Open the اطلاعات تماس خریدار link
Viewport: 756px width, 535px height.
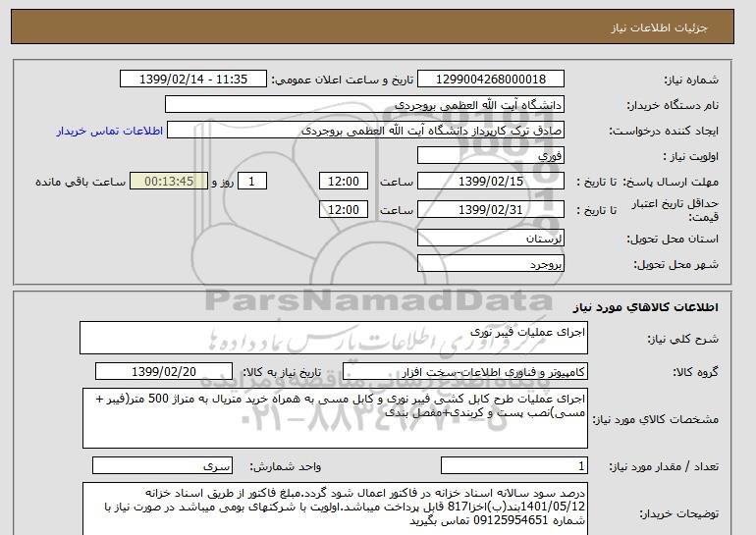tap(109, 132)
